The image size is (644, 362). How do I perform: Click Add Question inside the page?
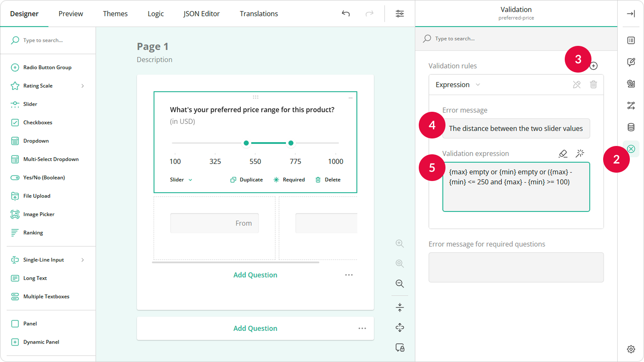(255, 275)
